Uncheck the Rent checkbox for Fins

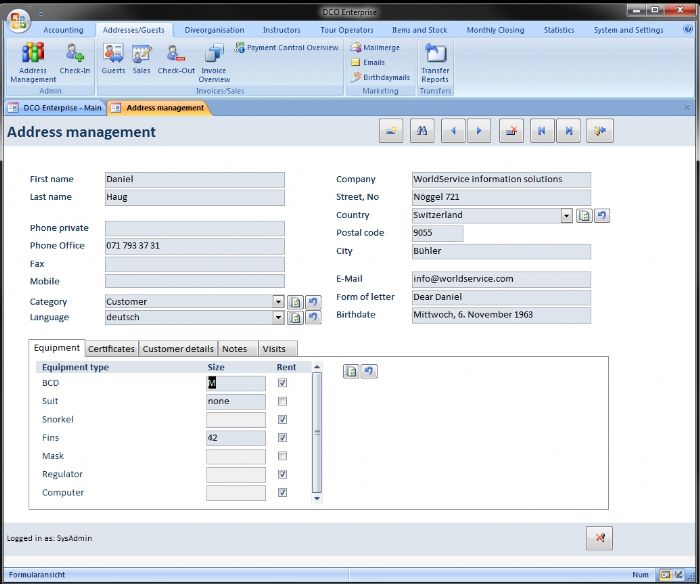[x=282, y=437]
